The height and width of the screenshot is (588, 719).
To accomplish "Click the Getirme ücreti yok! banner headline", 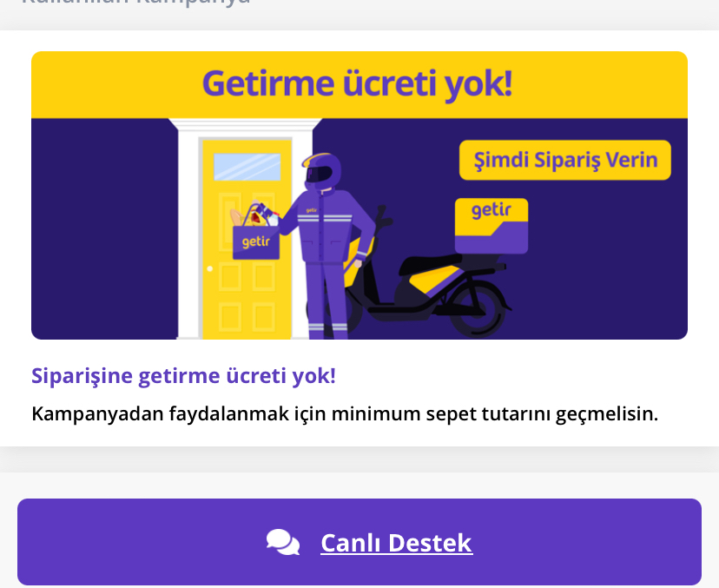I will 357,83.
